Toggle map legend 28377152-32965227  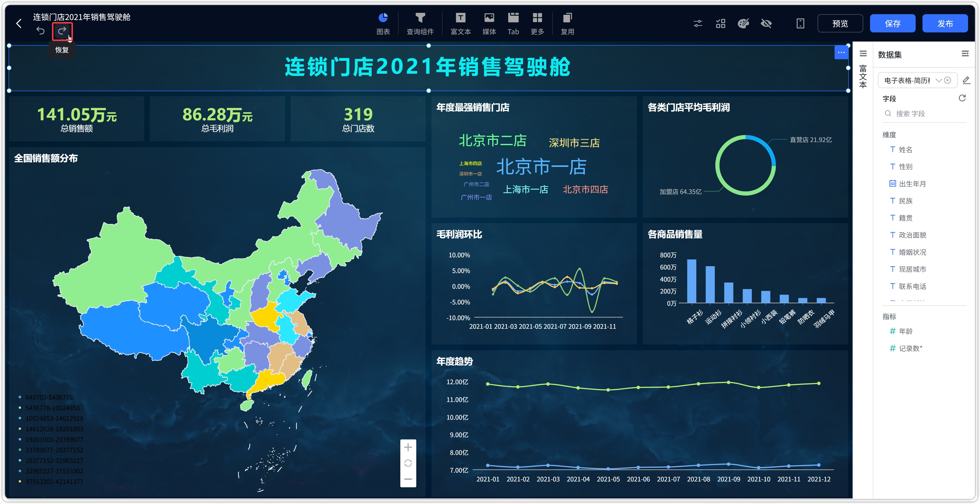[51, 461]
